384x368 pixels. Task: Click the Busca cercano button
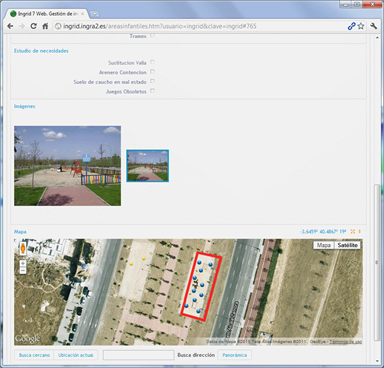[34, 355]
